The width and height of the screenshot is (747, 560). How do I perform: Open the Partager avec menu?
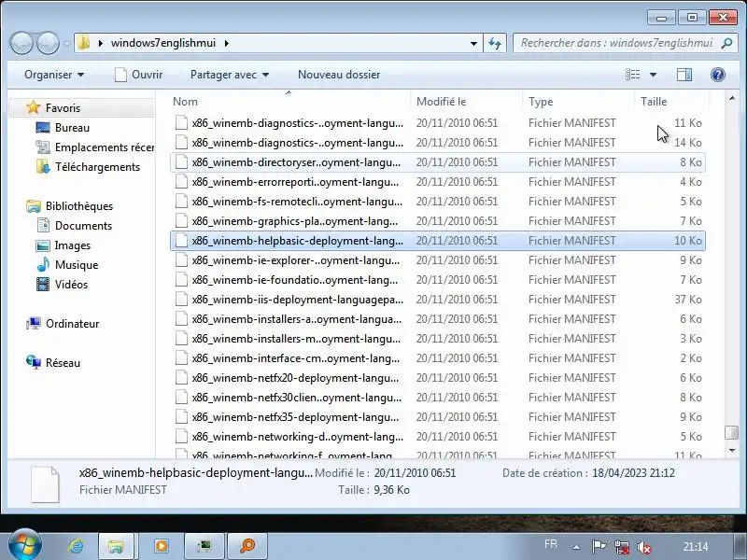(x=230, y=75)
